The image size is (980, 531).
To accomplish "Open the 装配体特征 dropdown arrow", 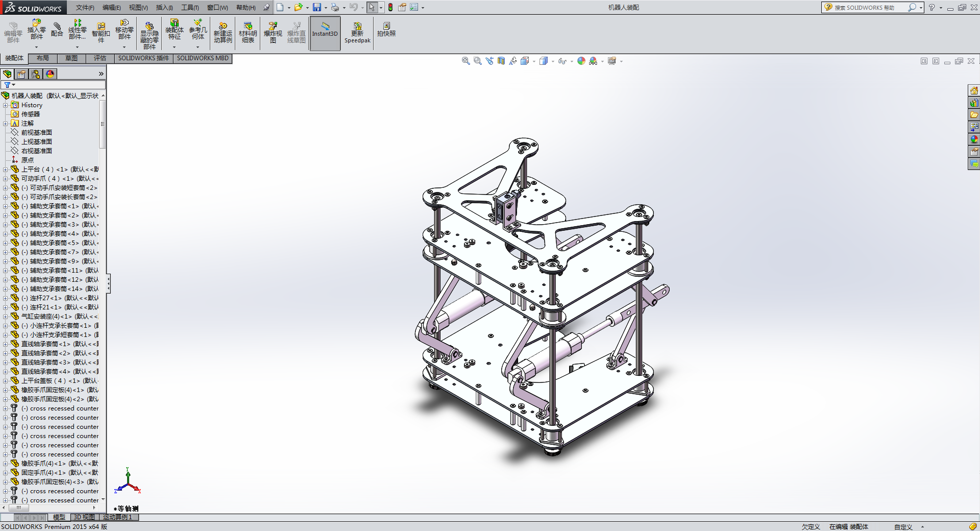I will 174,47.
